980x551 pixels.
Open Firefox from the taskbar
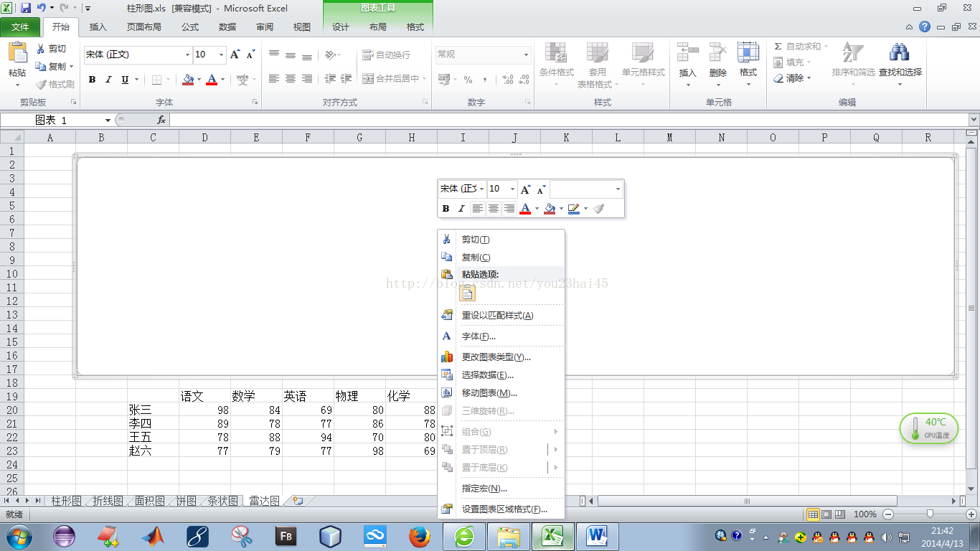tap(420, 536)
